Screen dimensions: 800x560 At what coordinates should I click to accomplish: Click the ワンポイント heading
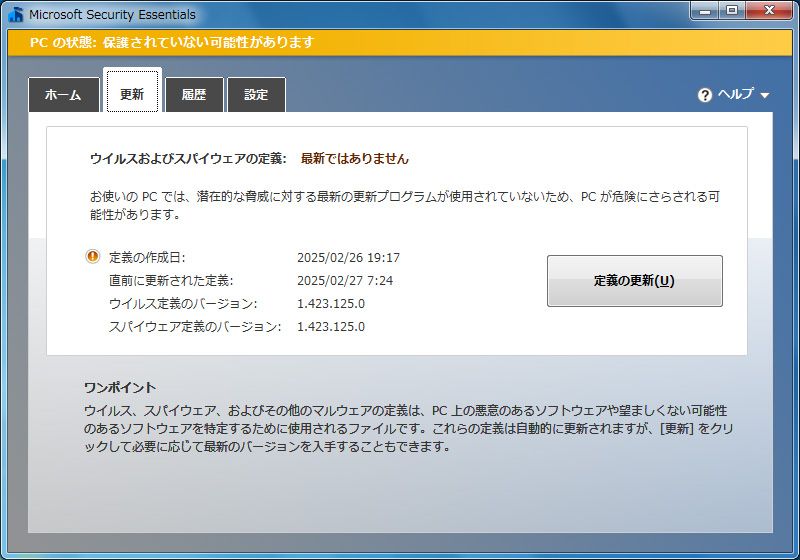(120, 388)
